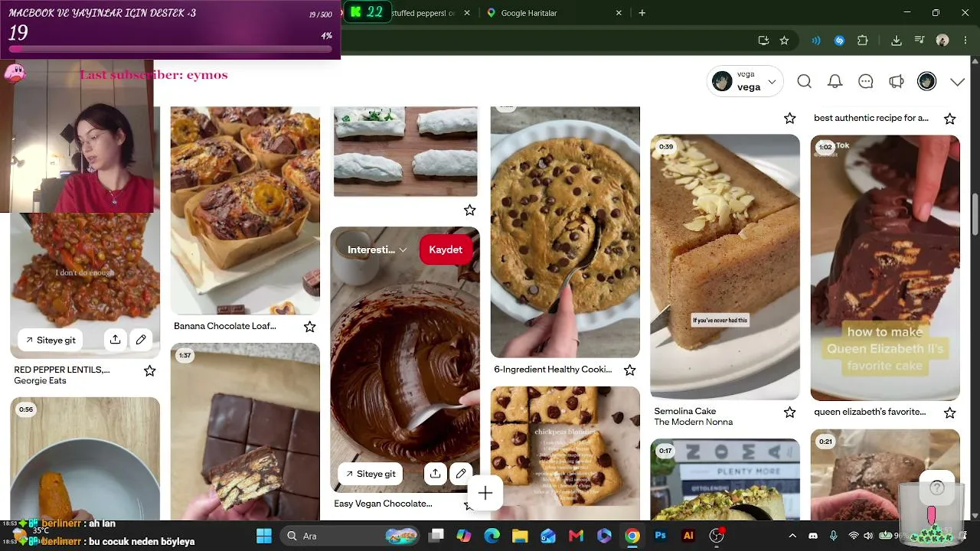Share the red pepper lentils pin
Viewport: 980px width, 551px height.
pos(115,340)
